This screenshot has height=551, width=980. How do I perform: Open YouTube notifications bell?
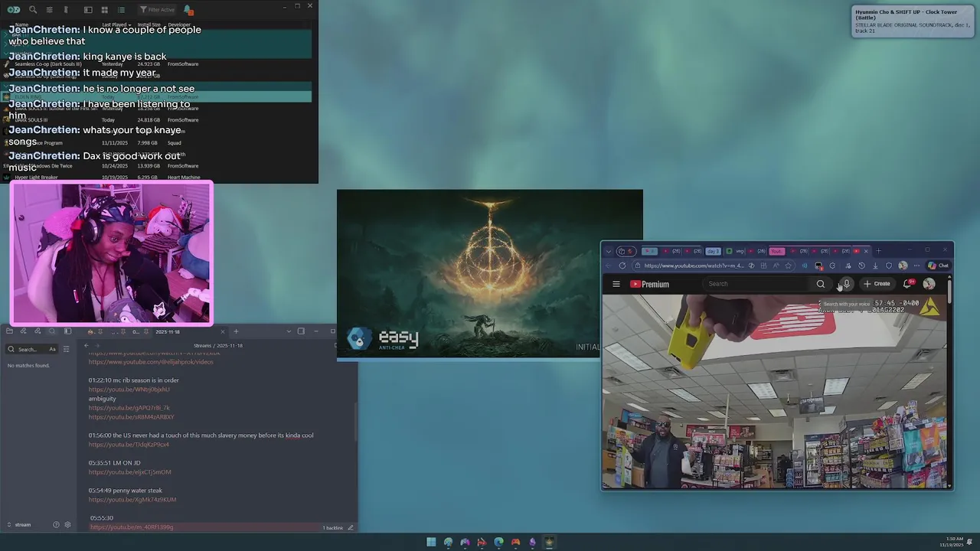click(x=906, y=284)
